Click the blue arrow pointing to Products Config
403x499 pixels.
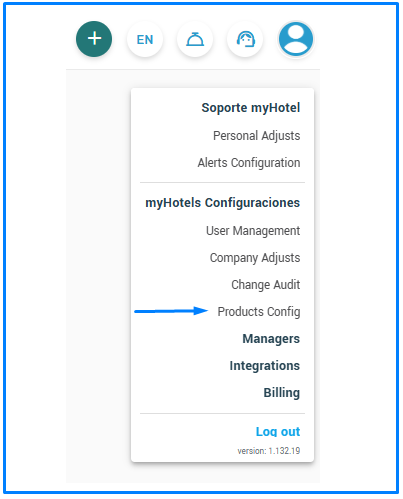(x=171, y=311)
